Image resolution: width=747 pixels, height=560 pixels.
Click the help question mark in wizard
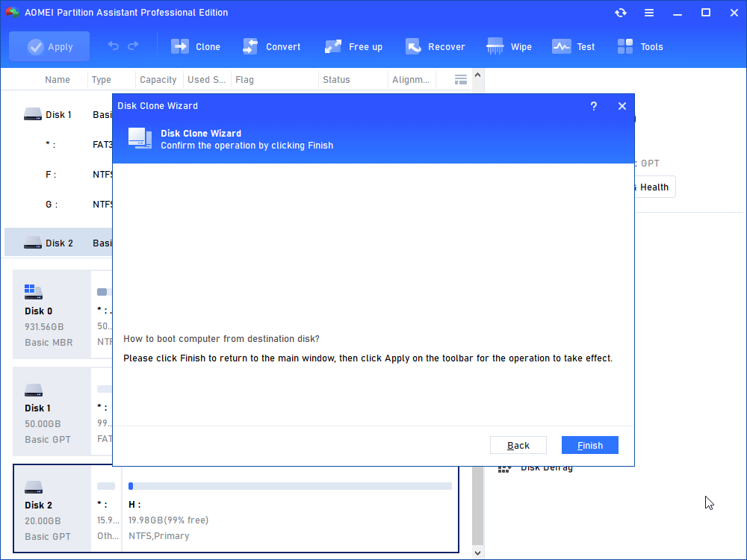click(x=594, y=106)
